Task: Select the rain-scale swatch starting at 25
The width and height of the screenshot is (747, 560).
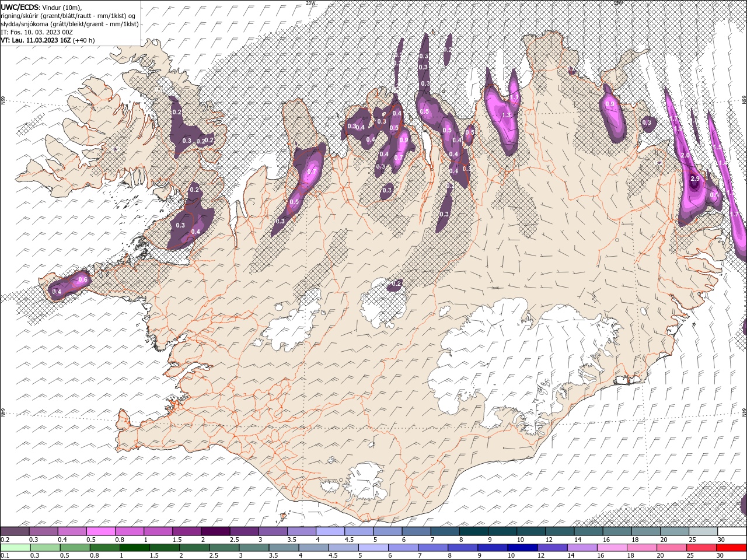Action: [x=700, y=548]
